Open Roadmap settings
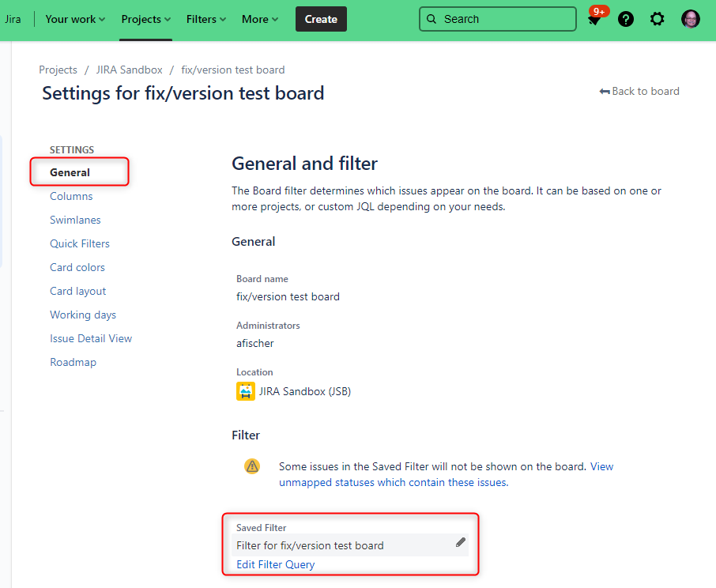This screenshot has height=588, width=716. [x=73, y=362]
